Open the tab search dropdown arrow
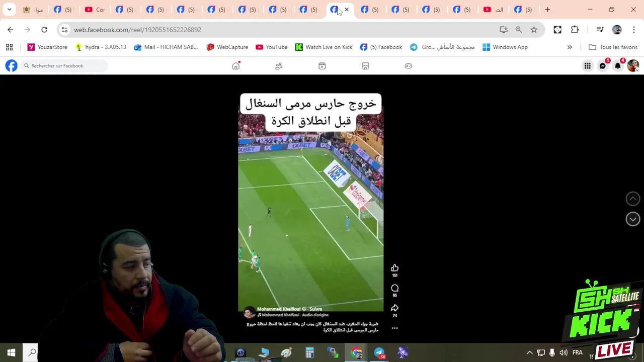This screenshot has height=362, width=644. click(9, 10)
